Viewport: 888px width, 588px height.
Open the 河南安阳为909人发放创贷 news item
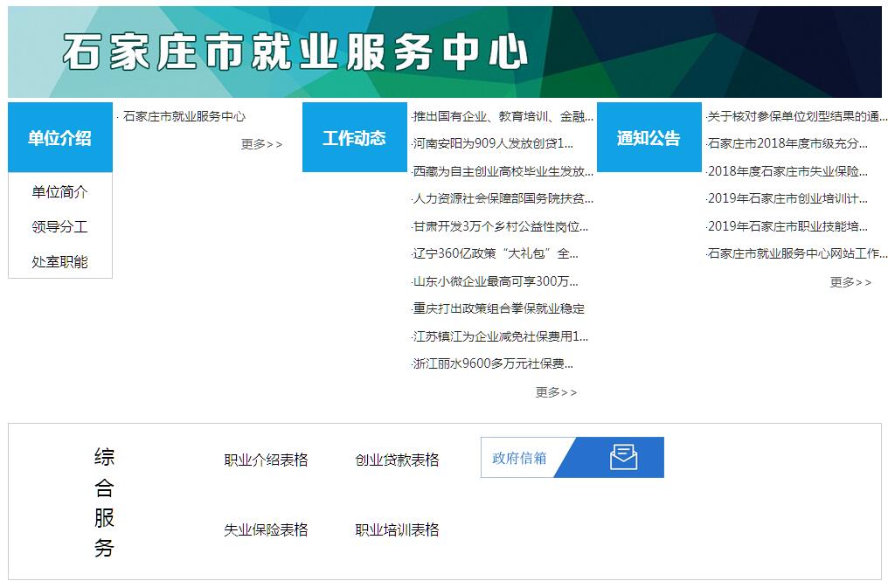point(493,143)
